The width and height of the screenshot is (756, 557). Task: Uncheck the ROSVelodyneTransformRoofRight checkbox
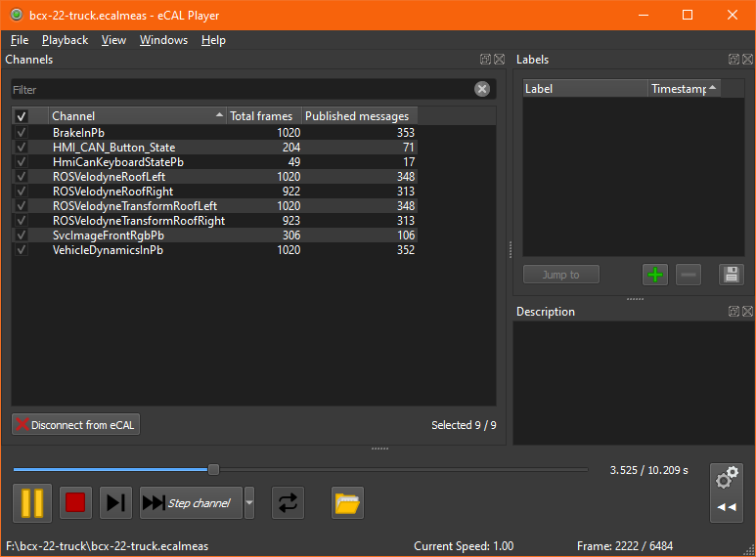click(22, 220)
